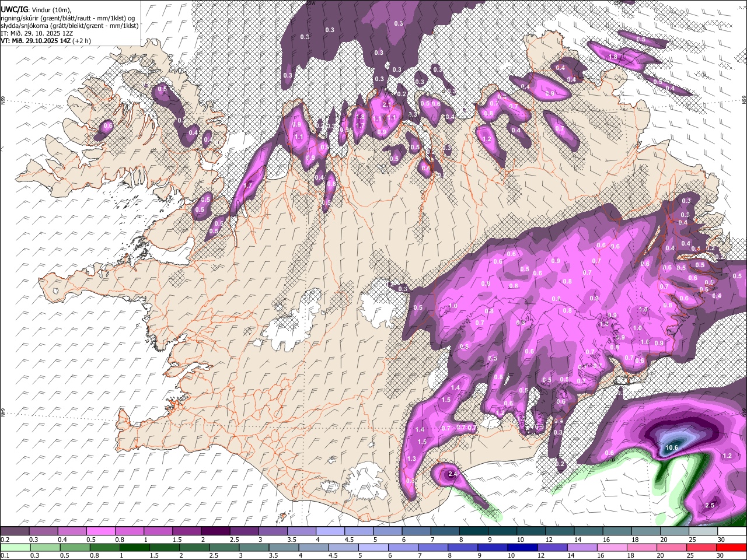The height and width of the screenshot is (560, 747).
Task: Select the lower-scale dark green swatch between 1 and 1.5
Action: (x=134, y=547)
